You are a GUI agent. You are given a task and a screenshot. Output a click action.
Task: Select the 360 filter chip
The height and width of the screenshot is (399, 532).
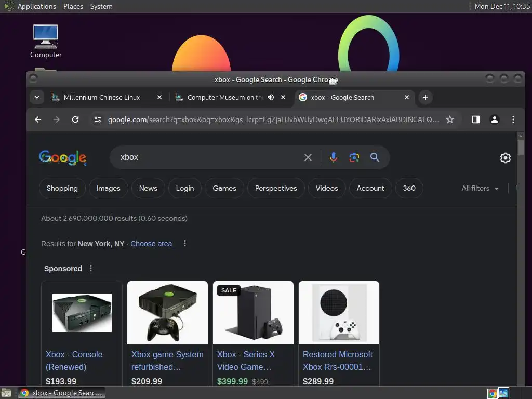[409, 188]
